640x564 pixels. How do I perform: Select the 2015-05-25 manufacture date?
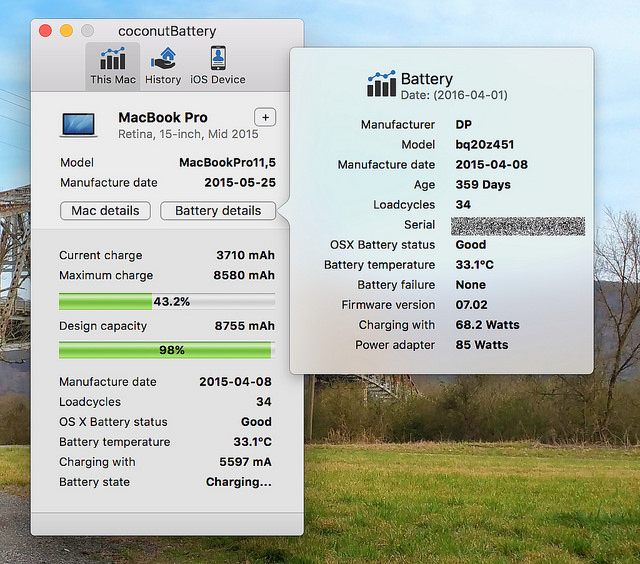240,182
